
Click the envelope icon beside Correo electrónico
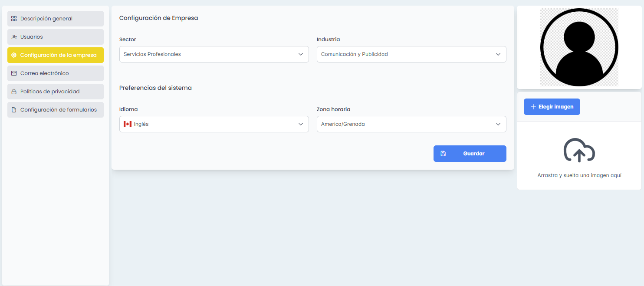[x=14, y=73]
